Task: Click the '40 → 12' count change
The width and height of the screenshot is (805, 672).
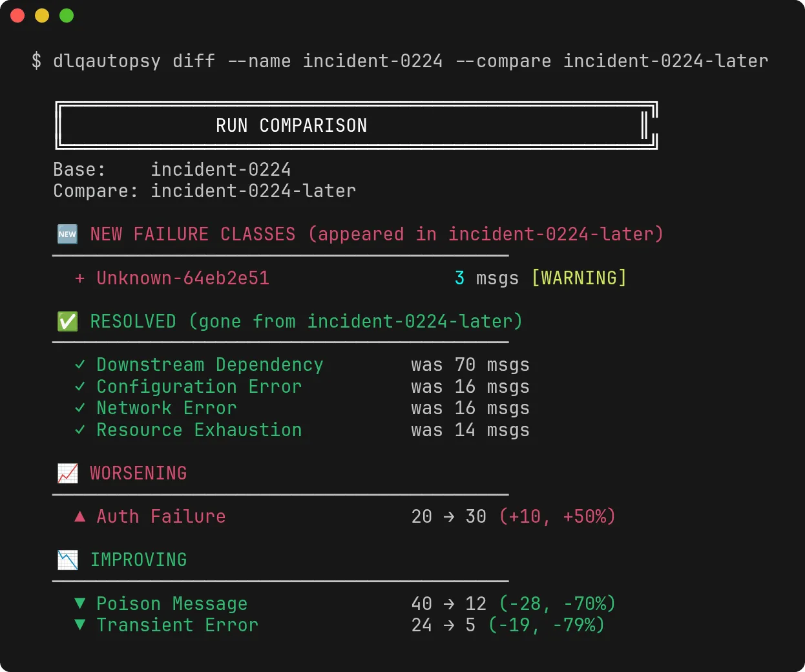Action: (x=449, y=604)
